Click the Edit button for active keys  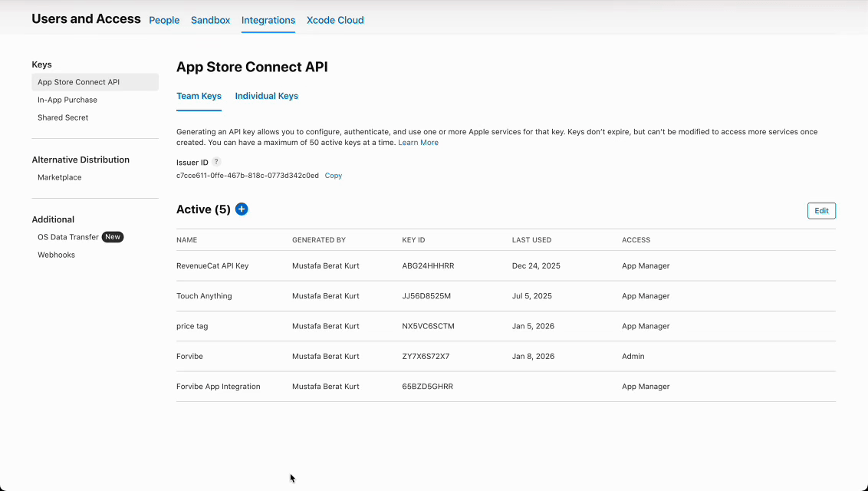820,210
